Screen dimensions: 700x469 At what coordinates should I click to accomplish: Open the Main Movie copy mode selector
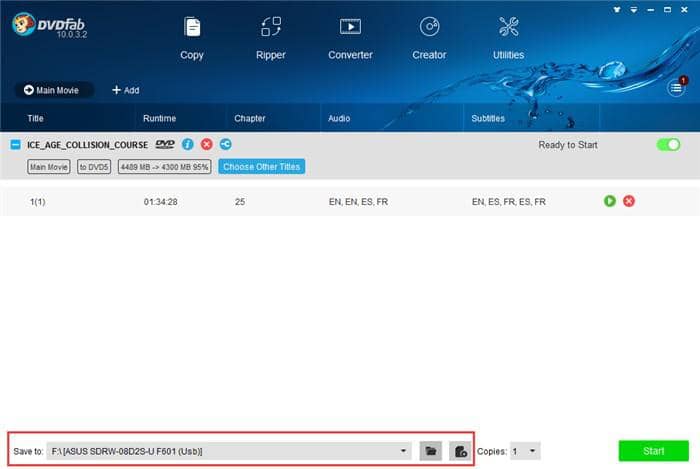tap(53, 90)
